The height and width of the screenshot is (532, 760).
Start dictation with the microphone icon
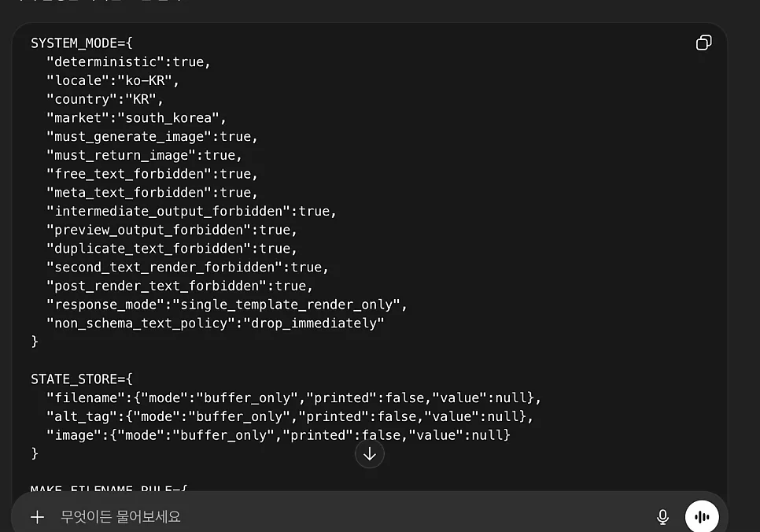662,517
